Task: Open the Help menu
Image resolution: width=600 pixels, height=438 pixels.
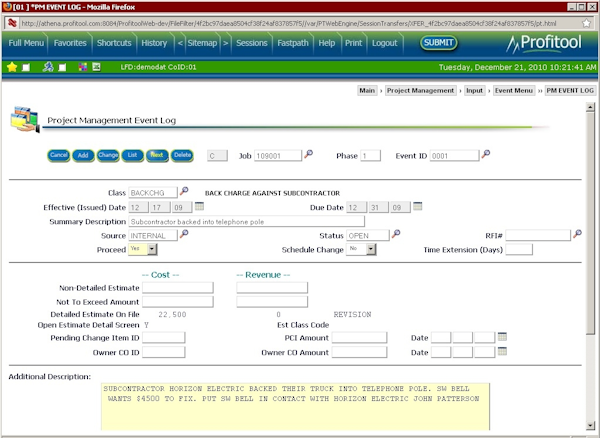Action: [x=327, y=43]
